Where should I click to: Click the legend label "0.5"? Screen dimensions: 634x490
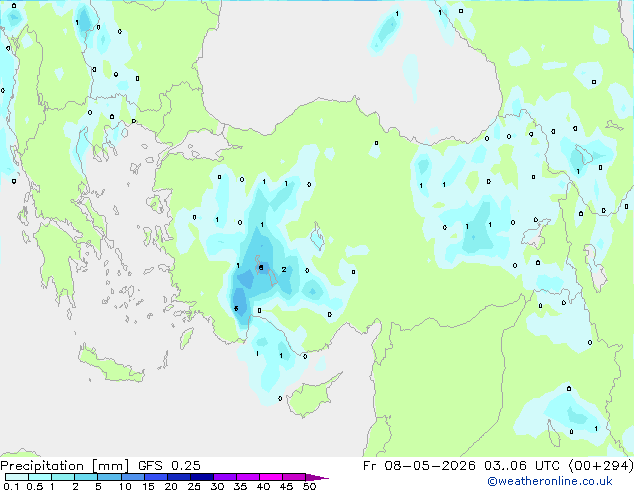pyautogui.click(x=35, y=486)
